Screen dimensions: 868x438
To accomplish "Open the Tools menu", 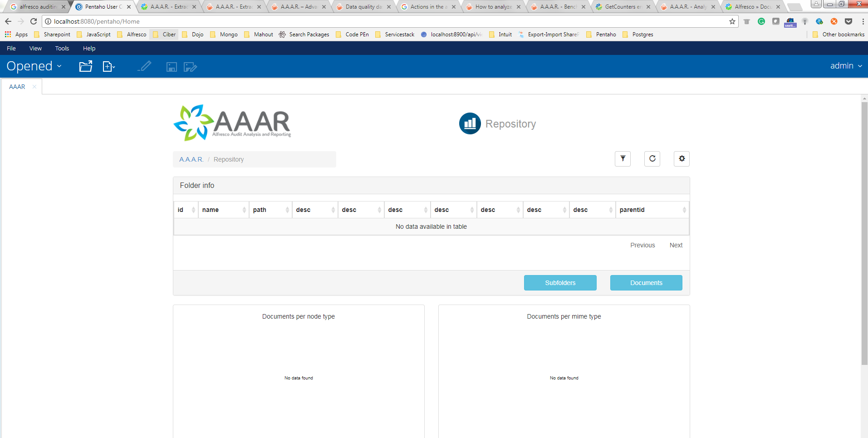I will pos(62,48).
